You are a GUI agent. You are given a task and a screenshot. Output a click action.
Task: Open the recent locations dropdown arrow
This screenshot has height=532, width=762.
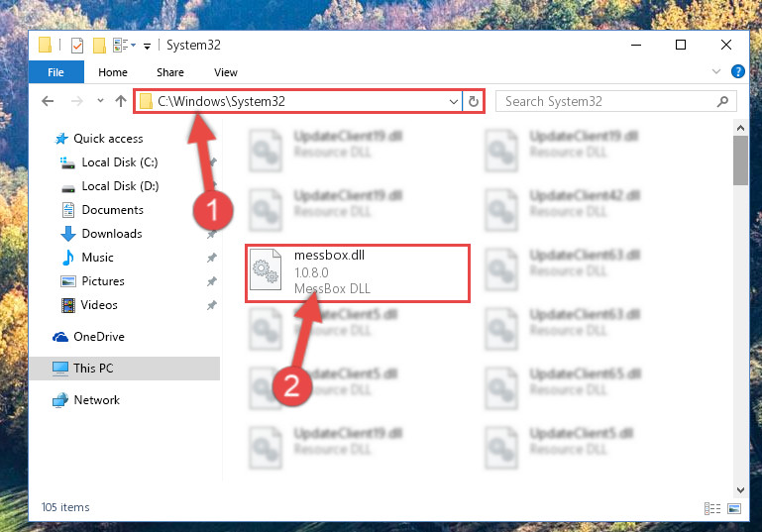point(100,101)
